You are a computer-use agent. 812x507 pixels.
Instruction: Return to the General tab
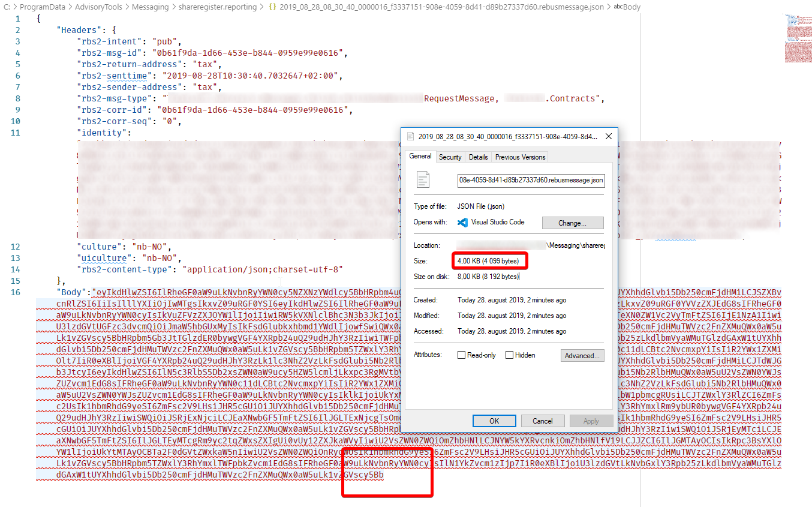coord(420,157)
